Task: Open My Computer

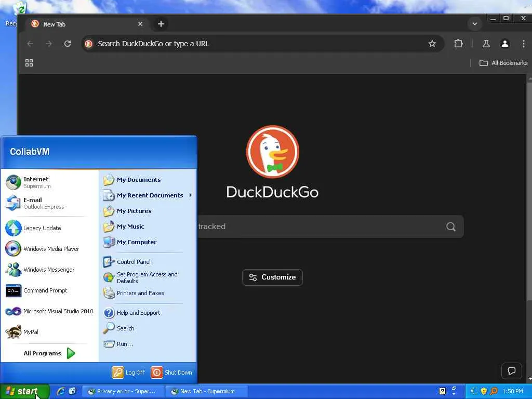Action: 148,242
